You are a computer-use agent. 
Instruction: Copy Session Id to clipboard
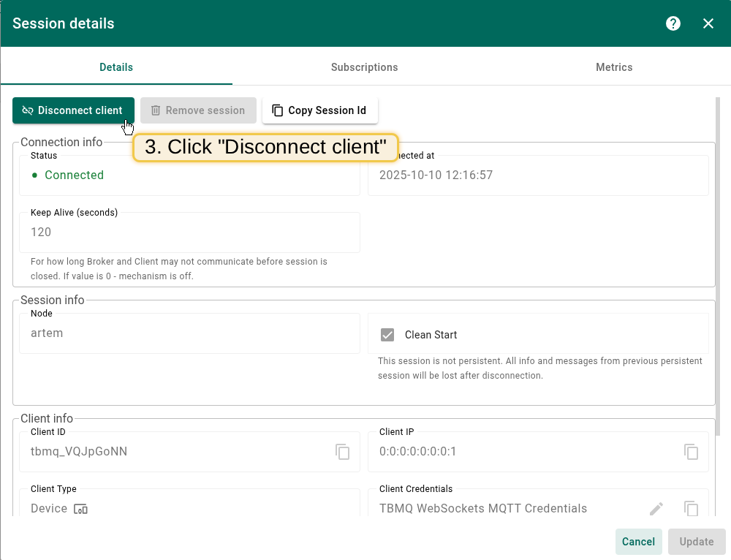coord(319,110)
